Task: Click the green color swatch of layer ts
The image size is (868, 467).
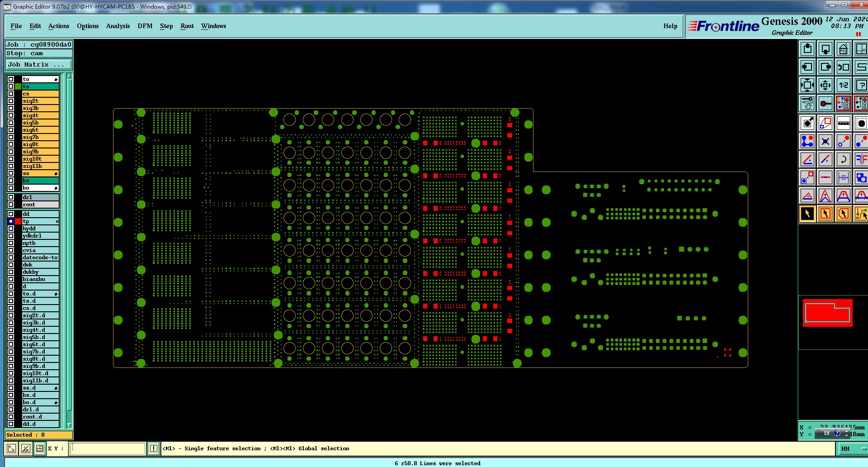Action: pyautogui.click(x=18, y=86)
